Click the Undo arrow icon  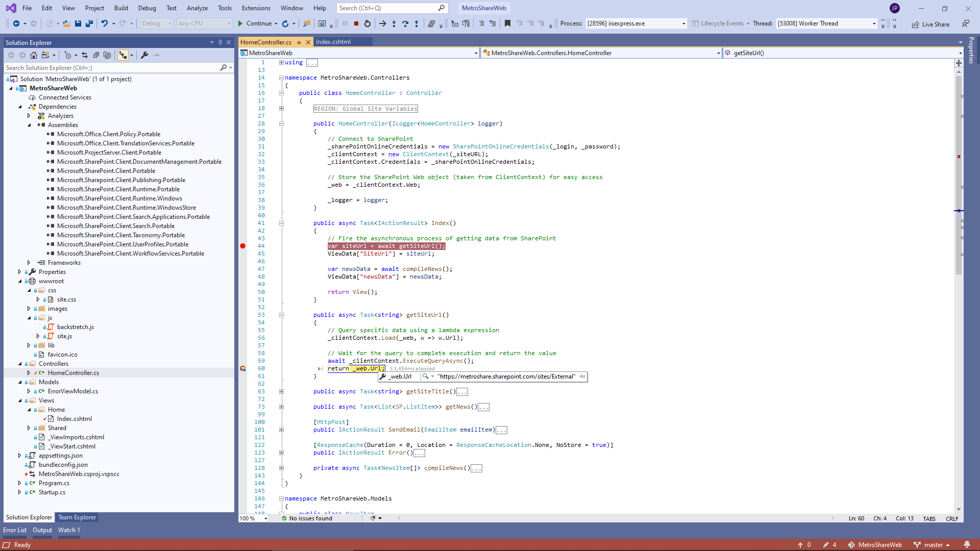[104, 23]
